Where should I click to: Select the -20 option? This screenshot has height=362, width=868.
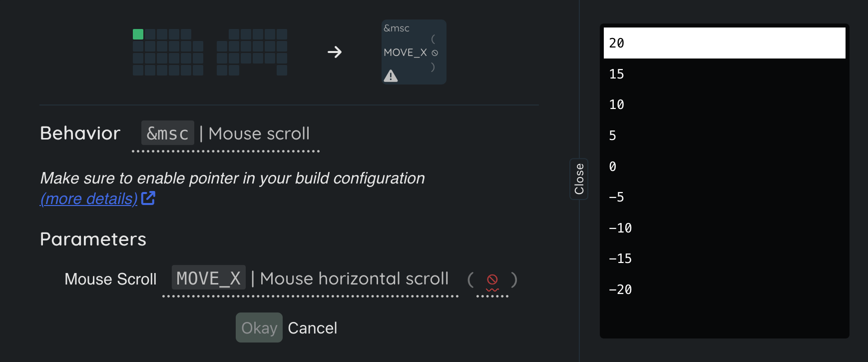pos(724,289)
